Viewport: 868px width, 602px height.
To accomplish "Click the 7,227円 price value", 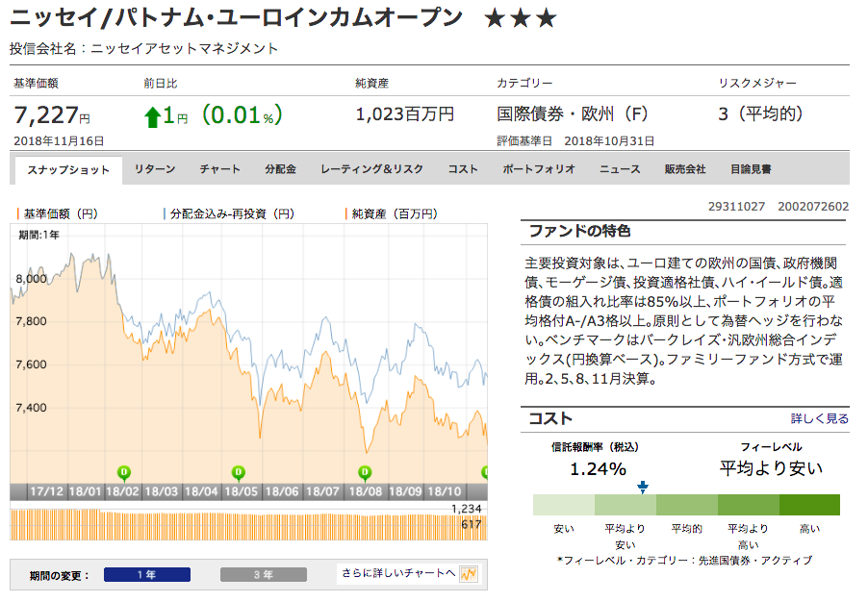I will [51, 115].
